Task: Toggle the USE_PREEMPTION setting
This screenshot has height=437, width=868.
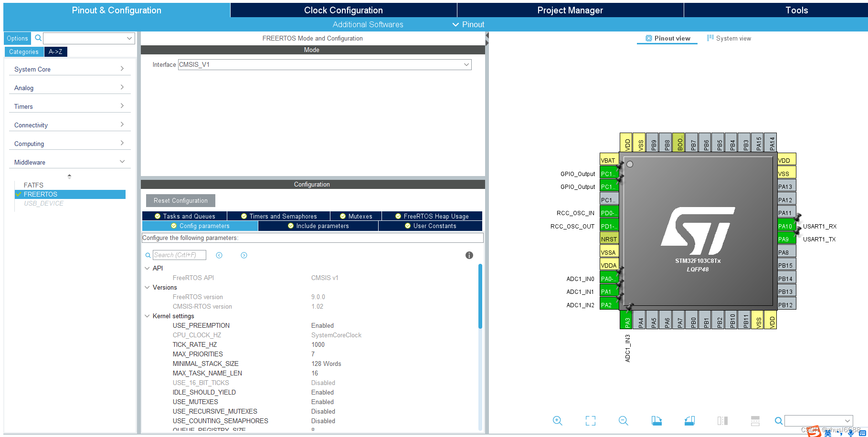Action: tap(323, 325)
